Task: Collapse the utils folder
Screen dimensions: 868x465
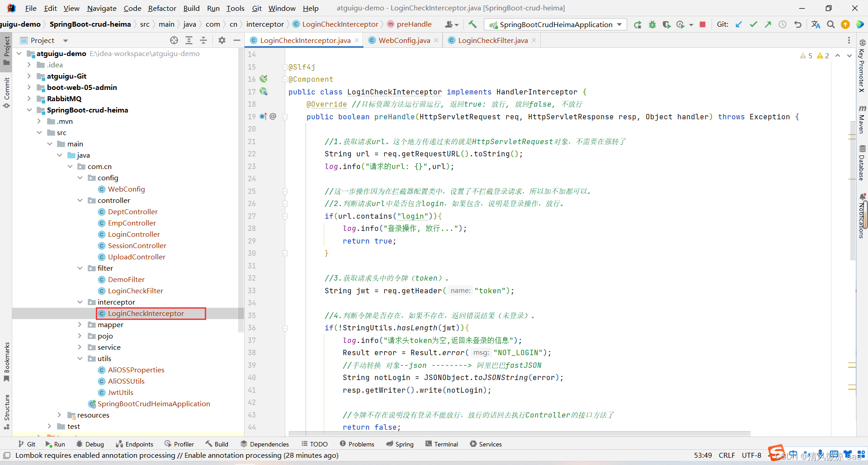Action: [x=80, y=358]
